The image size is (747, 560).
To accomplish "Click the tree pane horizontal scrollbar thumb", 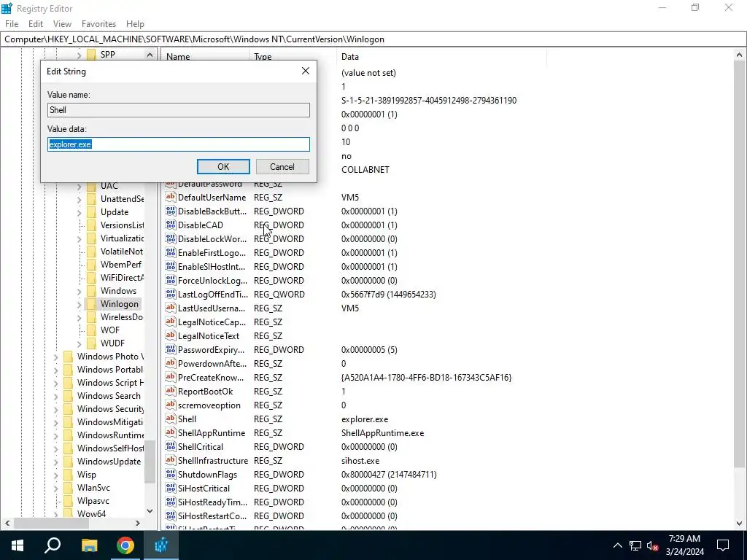I will 52,523.
